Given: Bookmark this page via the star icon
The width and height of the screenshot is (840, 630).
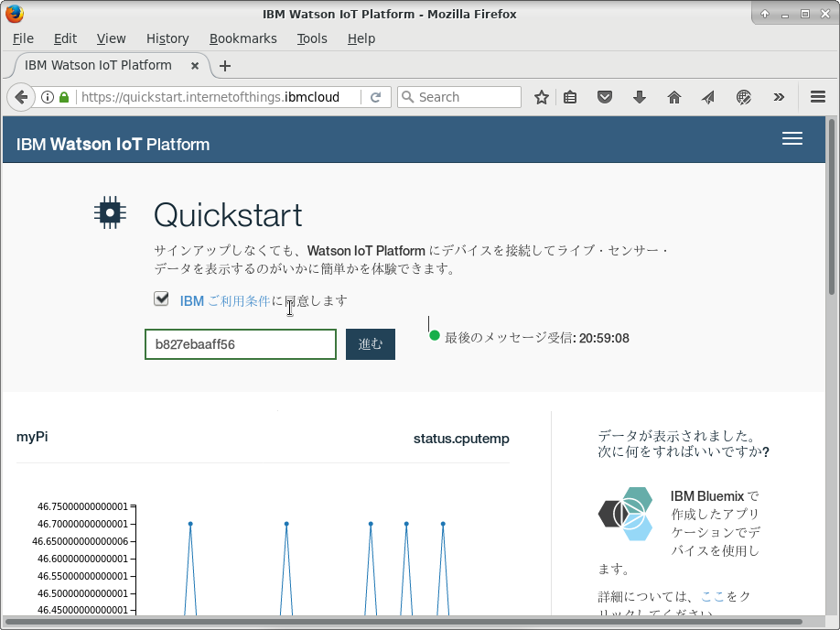Looking at the screenshot, I should click(x=540, y=96).
